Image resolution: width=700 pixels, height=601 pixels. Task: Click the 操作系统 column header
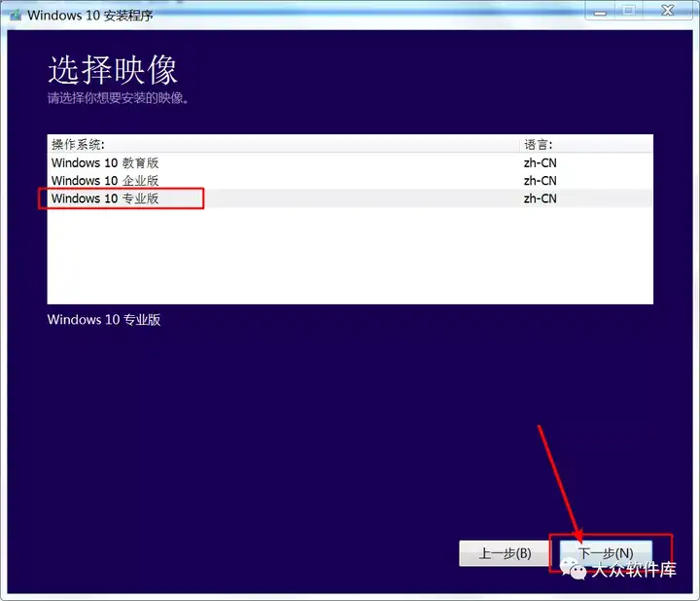284,144
